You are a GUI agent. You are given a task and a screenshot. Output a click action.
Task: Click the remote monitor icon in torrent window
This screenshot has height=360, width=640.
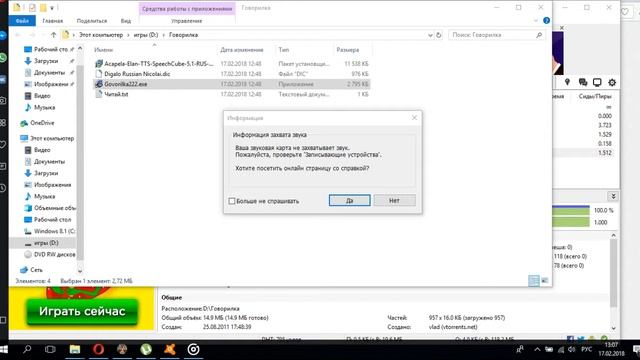pos(597,82)
